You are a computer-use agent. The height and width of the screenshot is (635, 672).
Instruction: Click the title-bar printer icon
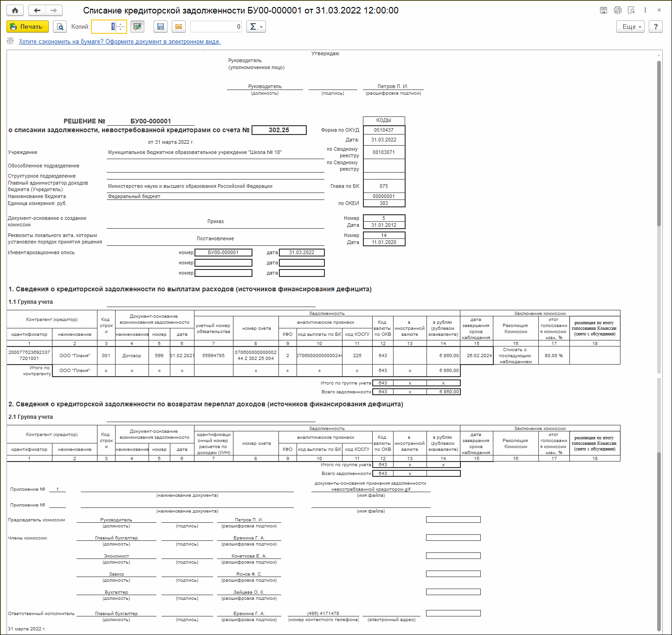point(617,10)
